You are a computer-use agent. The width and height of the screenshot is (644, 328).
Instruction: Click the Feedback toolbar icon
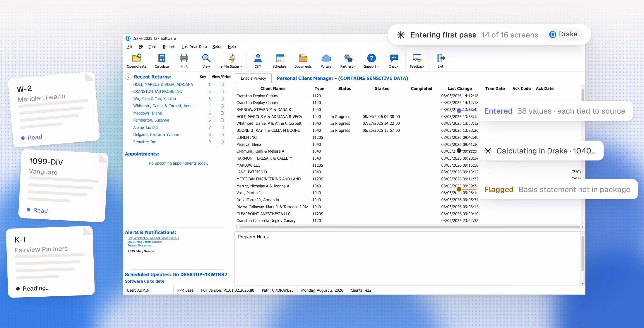click(417, 58)
